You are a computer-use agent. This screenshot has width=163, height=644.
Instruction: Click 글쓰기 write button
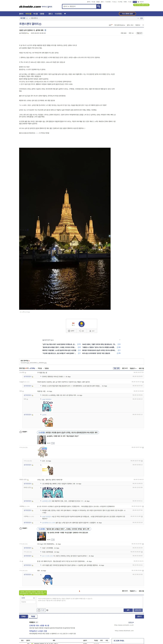point(139,617)
